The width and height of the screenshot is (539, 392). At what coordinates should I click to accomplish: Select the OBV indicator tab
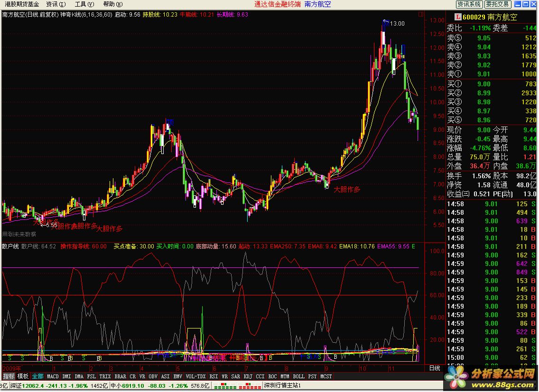click(x=153, y=376)
